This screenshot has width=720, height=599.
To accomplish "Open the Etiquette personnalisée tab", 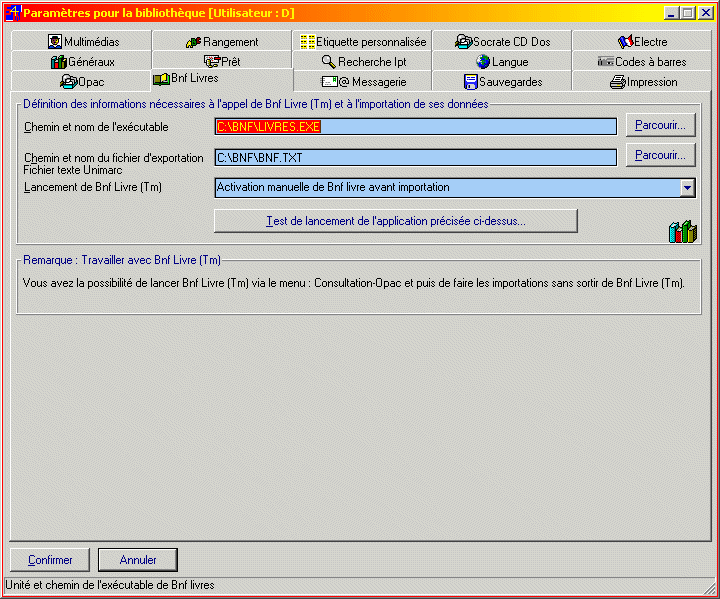I will click(363, 41).
